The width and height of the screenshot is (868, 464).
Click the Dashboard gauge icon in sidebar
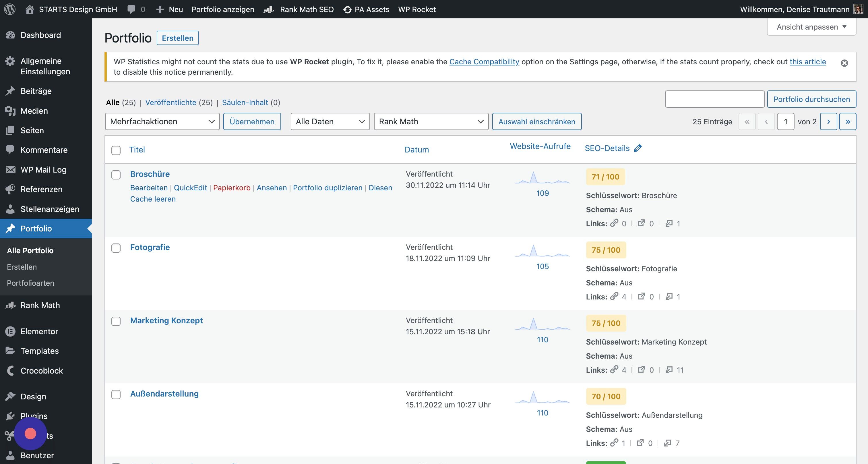(10, 35)
